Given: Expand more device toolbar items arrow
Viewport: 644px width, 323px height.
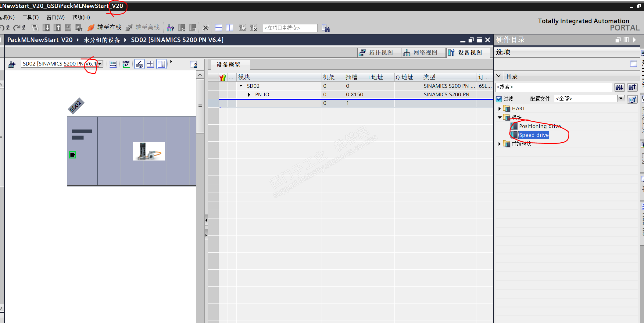Looking at the screenshot, I should tap(171, 62).
